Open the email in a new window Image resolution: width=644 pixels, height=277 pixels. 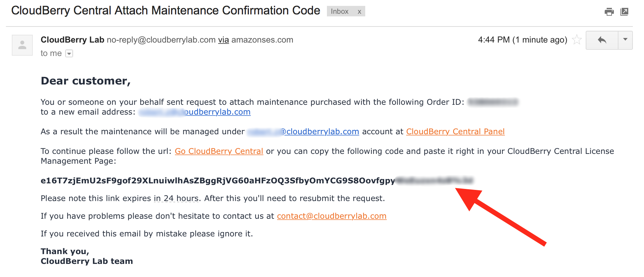tap(624, 12)
